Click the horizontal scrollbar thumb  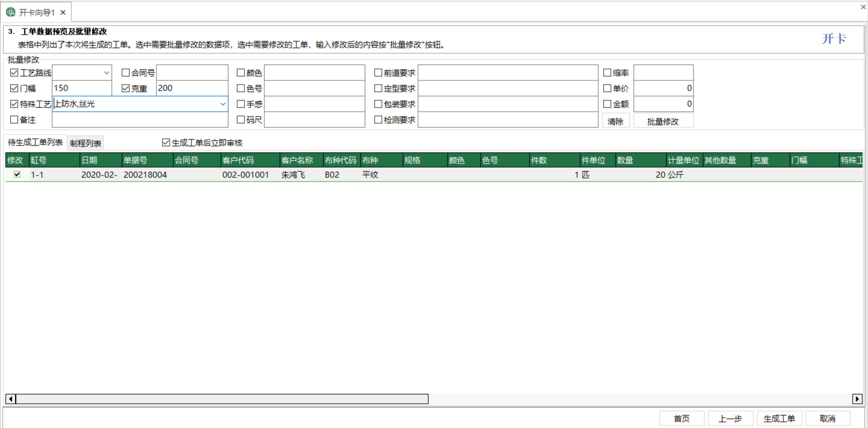222,399
